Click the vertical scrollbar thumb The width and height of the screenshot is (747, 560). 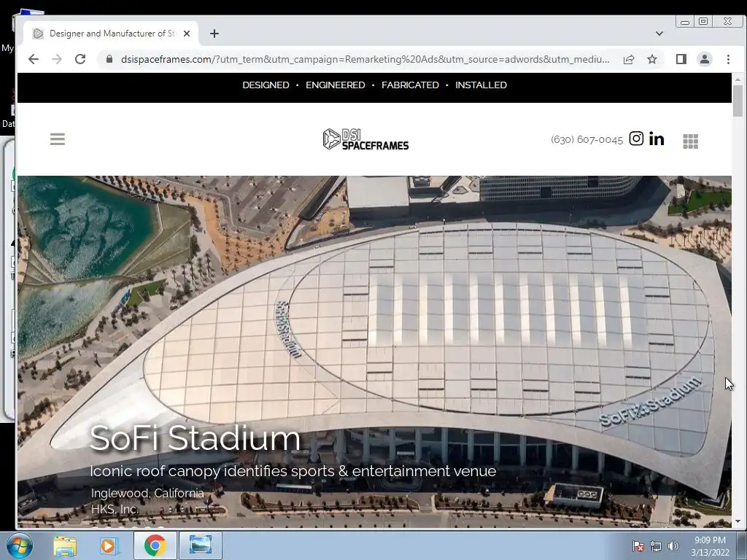[x=738, y=101]
